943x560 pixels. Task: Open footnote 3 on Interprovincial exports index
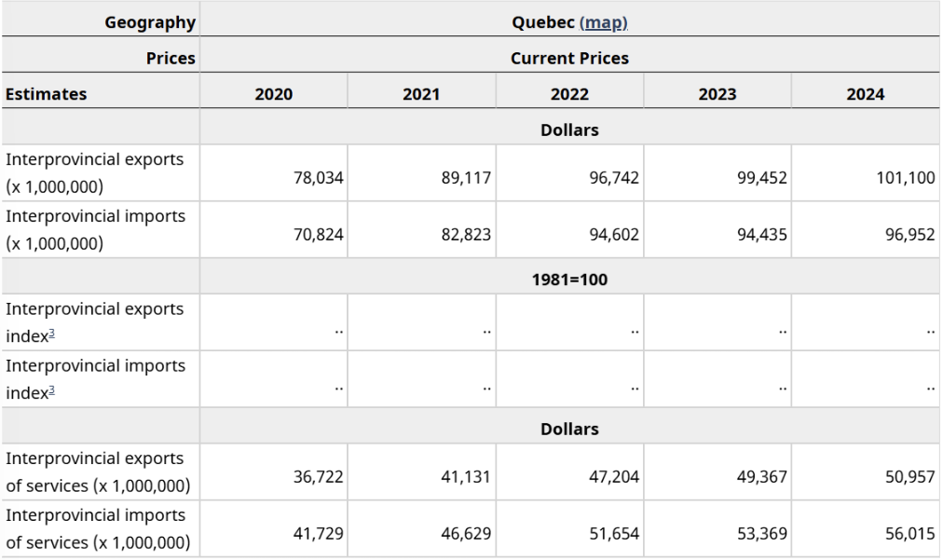click(x=52, y=333)
